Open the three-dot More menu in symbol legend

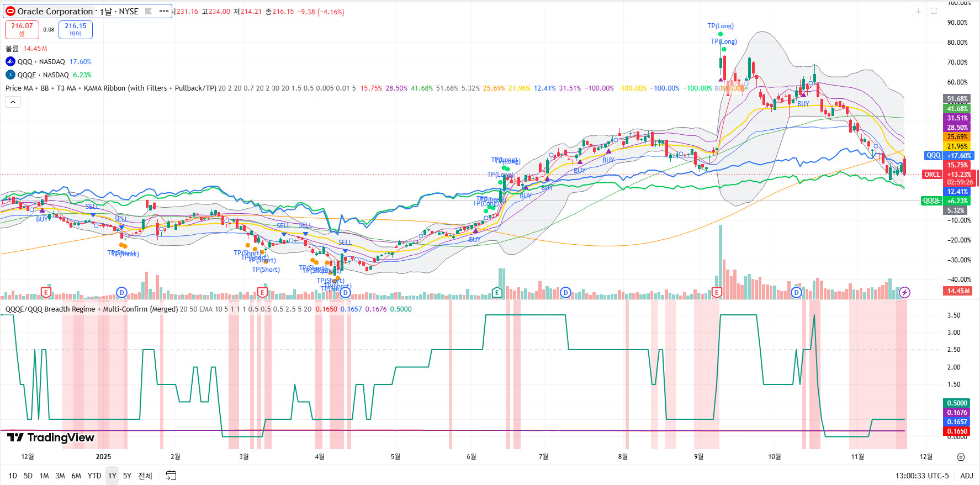[x=164, y=11]
